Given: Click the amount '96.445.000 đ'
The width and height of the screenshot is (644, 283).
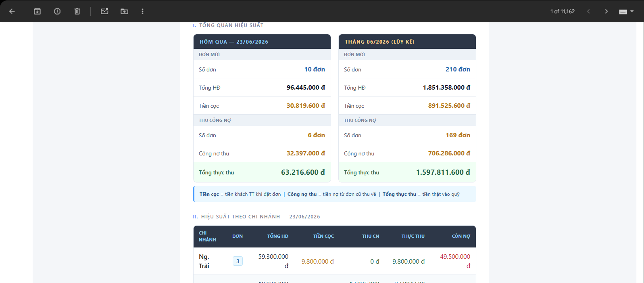Looking at the screenshot, I should pos(306,88).
